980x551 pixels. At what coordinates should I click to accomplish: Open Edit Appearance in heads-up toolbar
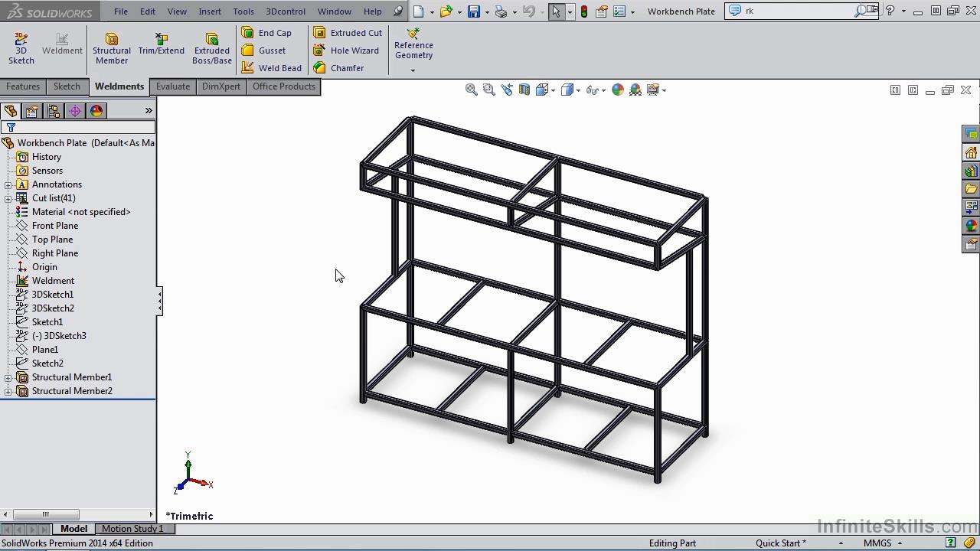tap(618, 90)
